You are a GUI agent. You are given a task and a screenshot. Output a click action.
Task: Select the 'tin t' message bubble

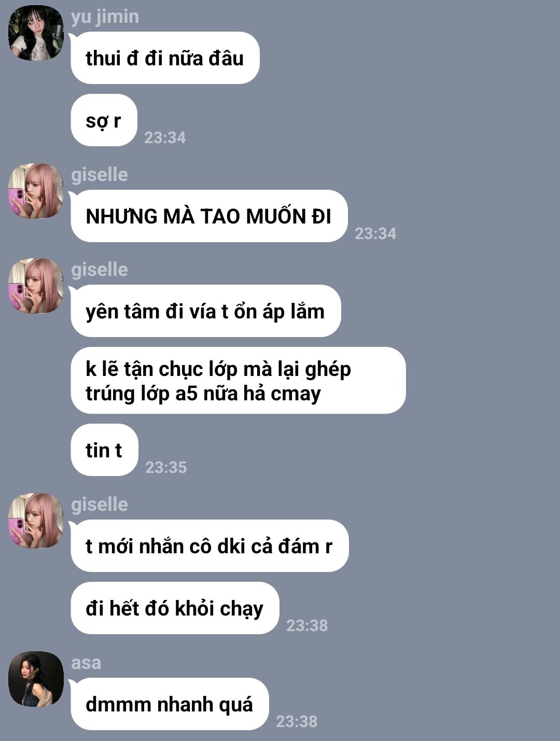(104, 450)
